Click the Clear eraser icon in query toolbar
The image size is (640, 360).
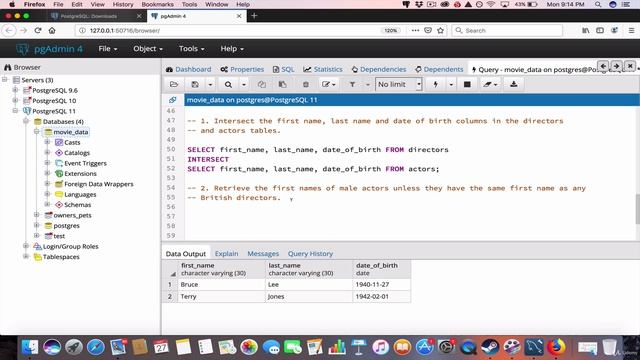[490, 84]
